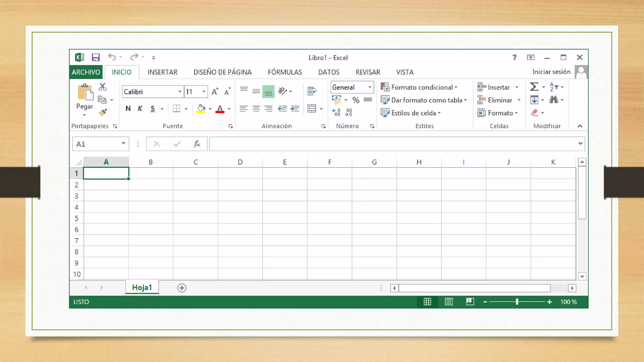Viewport: 644px width, 362px height.
Task: Click the wrap text icon
Action: point(312,91)
